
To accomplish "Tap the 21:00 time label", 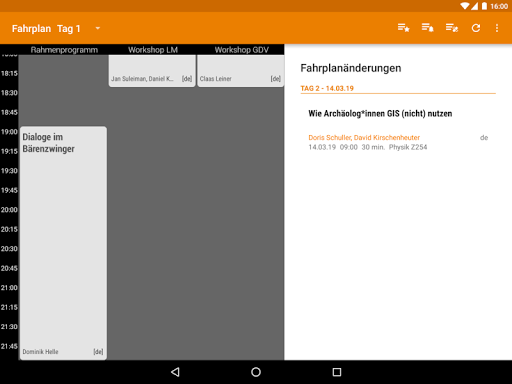I will point(9,288).
